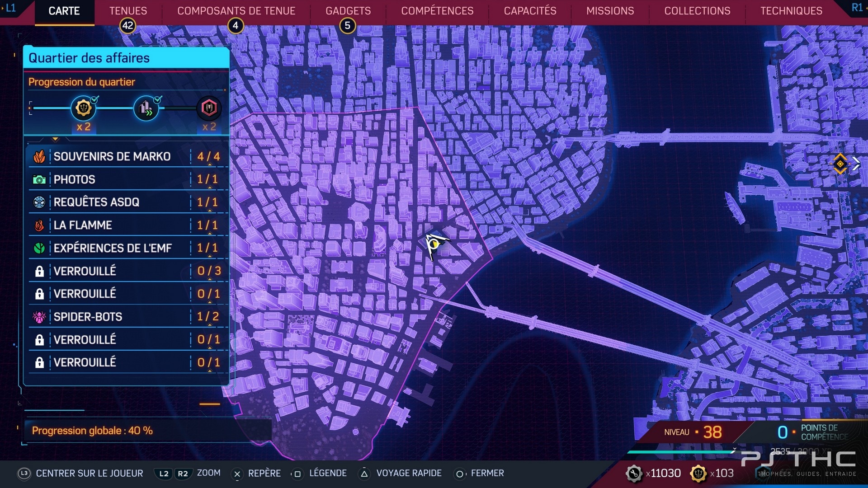Open the LÉGENDE prompt

pyautogui.click(x=328, y=473)
